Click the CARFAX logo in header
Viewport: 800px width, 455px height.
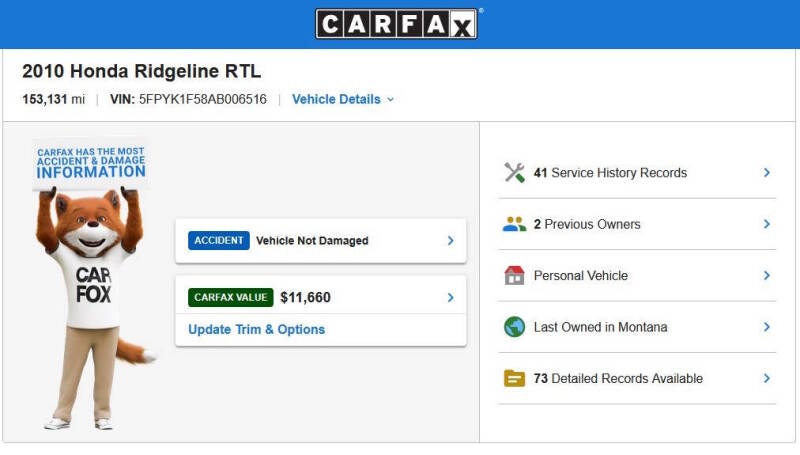[397, 24]
